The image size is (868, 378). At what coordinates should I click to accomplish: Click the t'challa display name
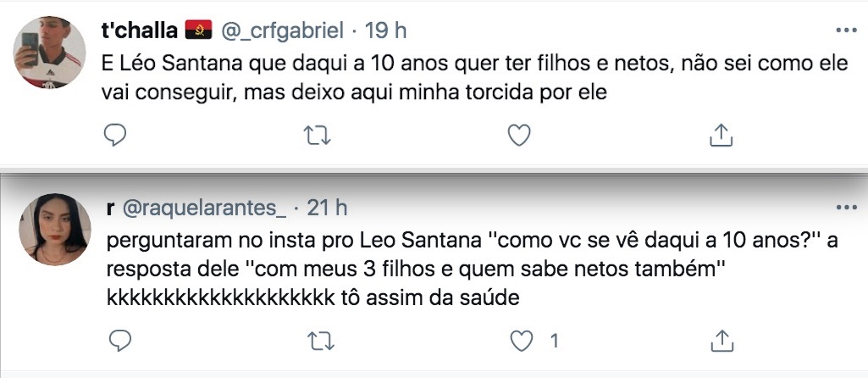(x=140, y=31)
